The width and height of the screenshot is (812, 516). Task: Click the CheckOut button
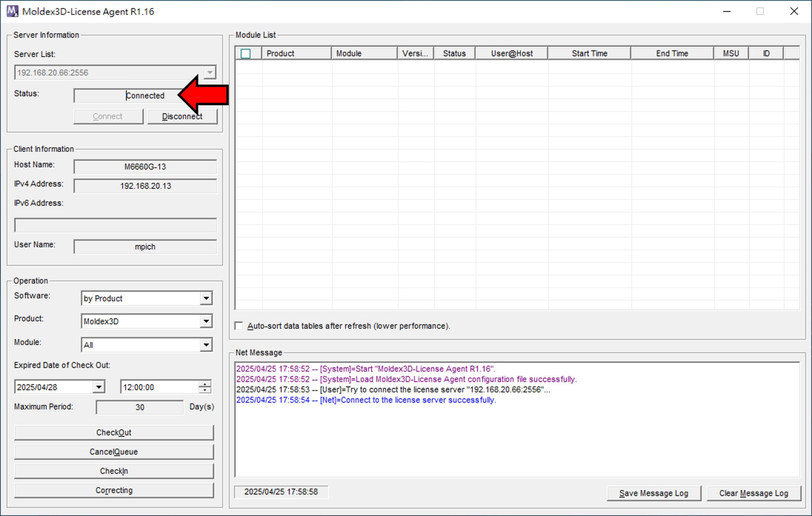(x=114, y=432)
